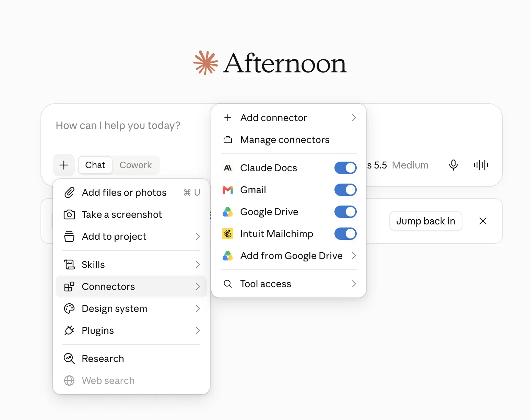Choose Add files or photos
Viewport: 531px width, 420px height.
coord(131,192)
